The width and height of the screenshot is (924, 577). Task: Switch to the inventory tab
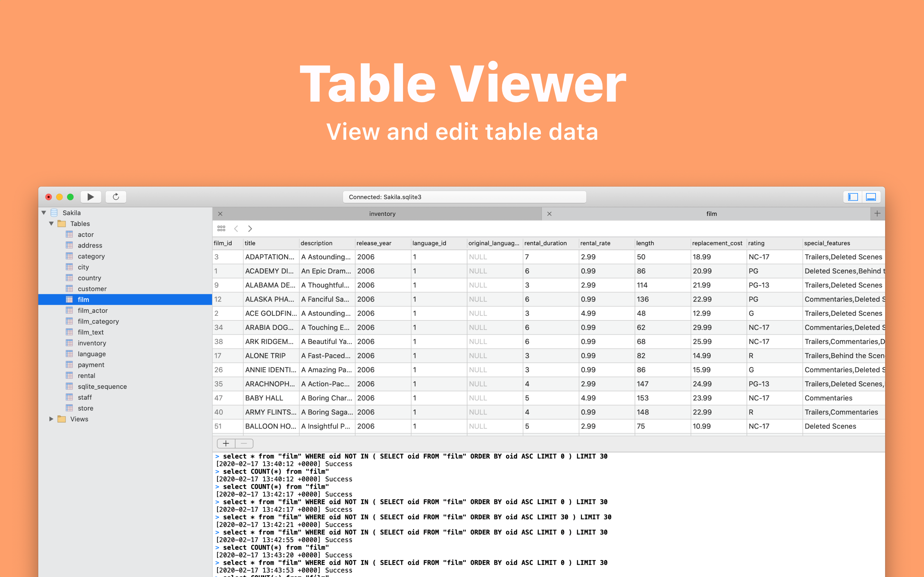tap(382, 214)
